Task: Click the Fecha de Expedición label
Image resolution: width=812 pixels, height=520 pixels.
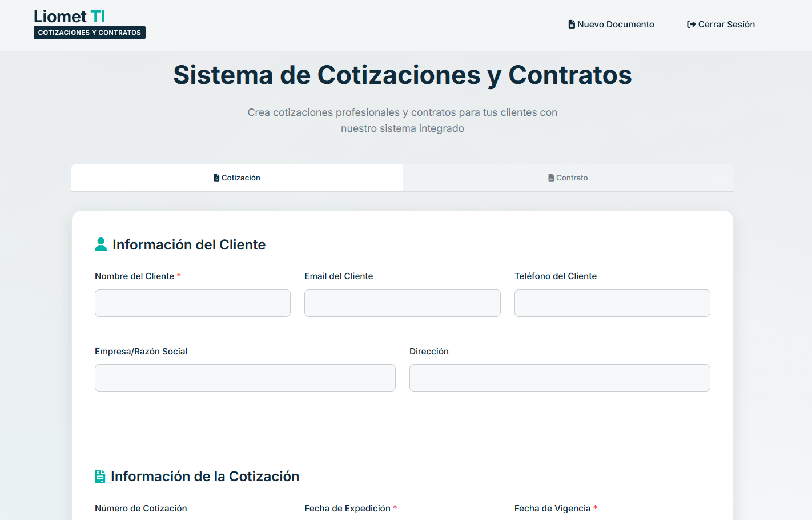Action: (347, 508)
